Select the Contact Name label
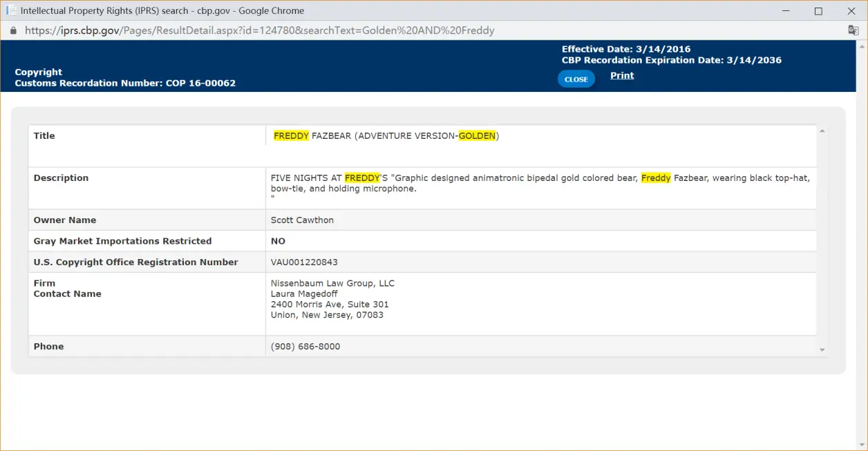This screenshot has width=868, height=451. [67, 294]
